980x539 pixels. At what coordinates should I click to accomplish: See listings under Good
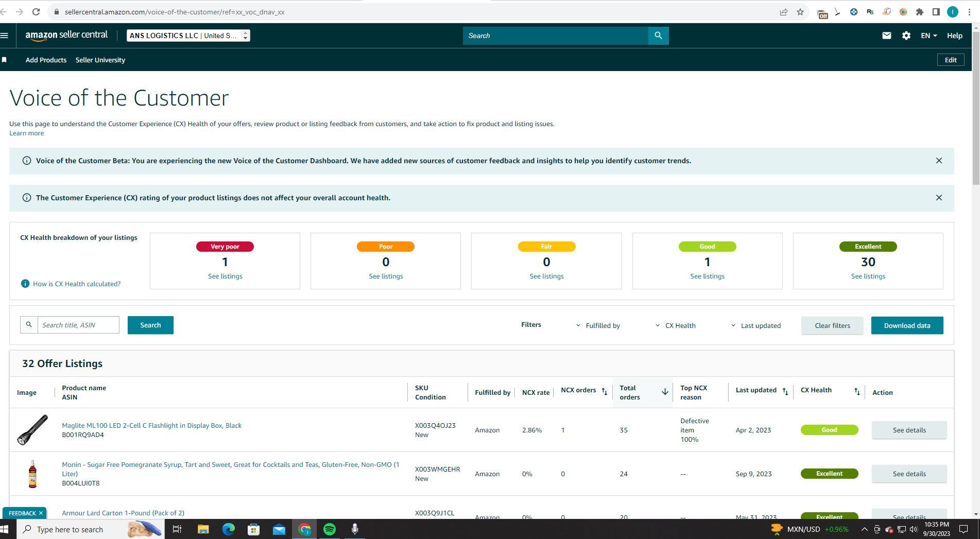pos(707,276)
